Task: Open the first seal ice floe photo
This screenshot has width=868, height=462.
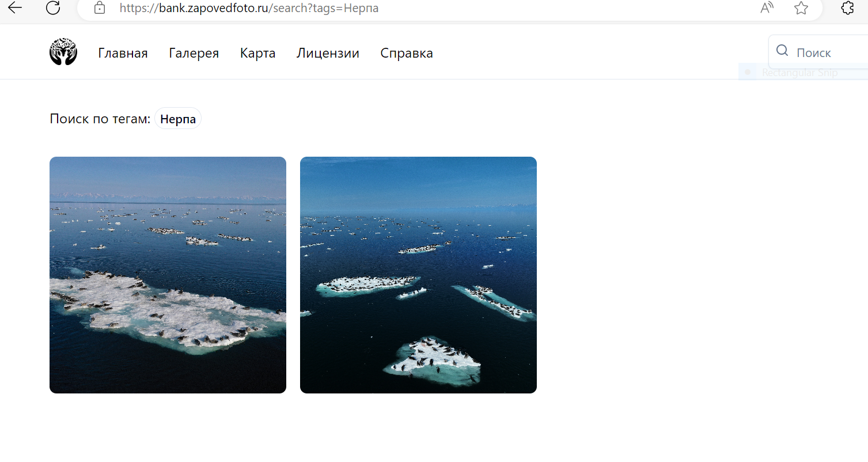Action: click(168, 275)
